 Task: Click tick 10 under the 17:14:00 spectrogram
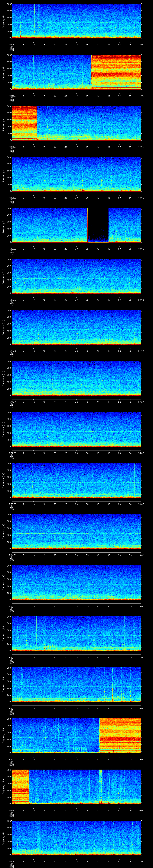click(33, 44)
